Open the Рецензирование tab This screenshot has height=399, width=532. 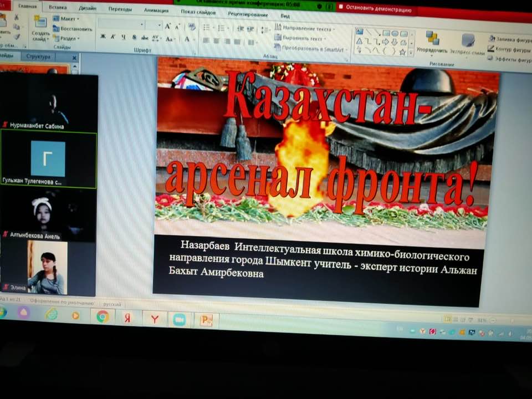(x=248, y=14)
